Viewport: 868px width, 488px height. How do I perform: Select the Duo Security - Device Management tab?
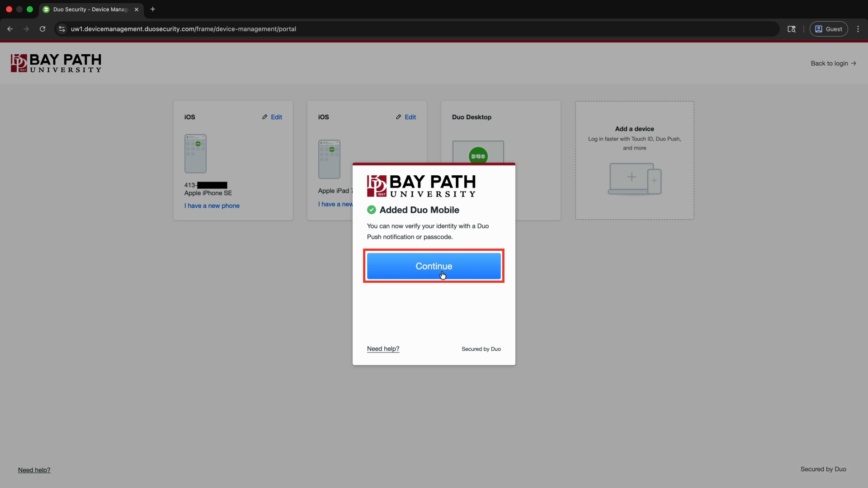coord(90,9)
